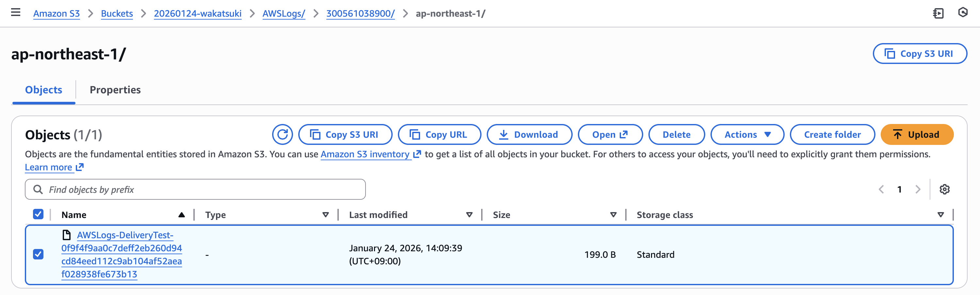Sort by Last modified column arrow
This screenshot has width=980, height=295.
[469, 215]
